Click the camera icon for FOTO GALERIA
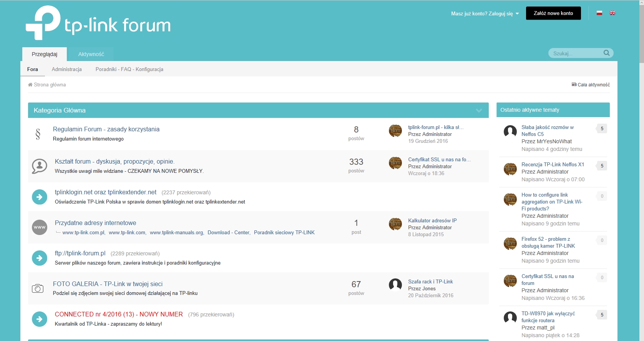The width and height of the screenshot is (644, 341). coord(38,288)
